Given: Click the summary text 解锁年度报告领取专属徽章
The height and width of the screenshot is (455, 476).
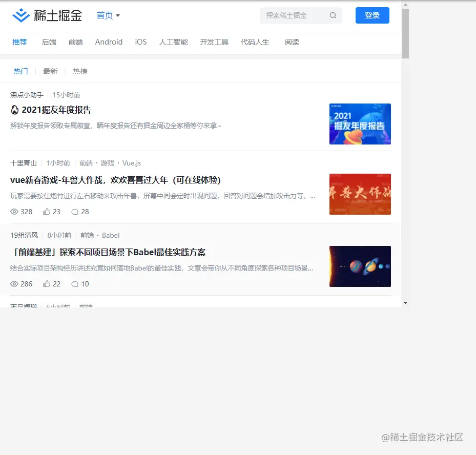Looking at the screenshot, I should (x=116, y=126).
